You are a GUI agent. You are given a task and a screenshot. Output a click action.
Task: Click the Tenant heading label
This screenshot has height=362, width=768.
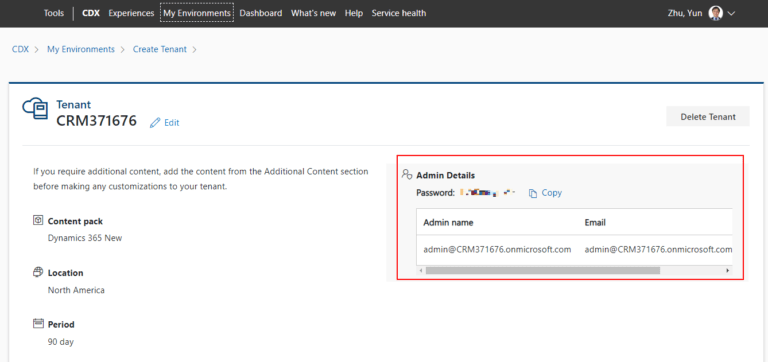point(73,104)
